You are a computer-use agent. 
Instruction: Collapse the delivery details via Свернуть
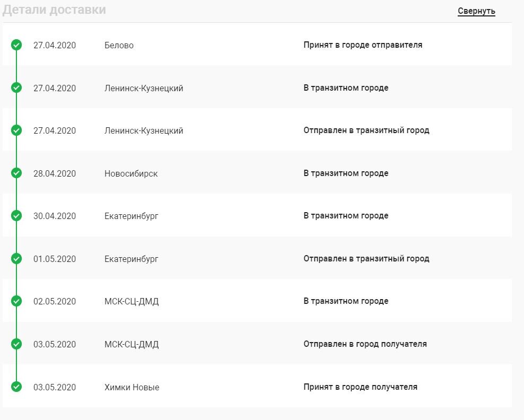pyautogui.click(x=476, y=11)
